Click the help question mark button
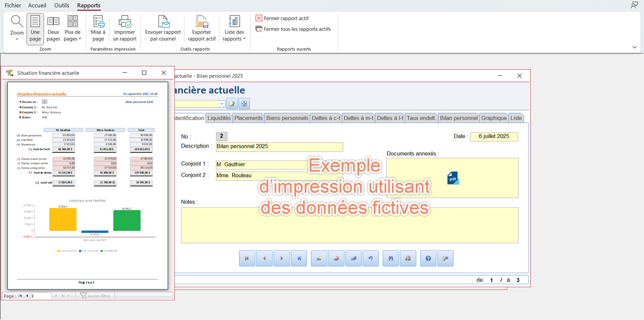The width and height of the screenshot is (644, 320). pyautogui.click(x=428, y=258)
